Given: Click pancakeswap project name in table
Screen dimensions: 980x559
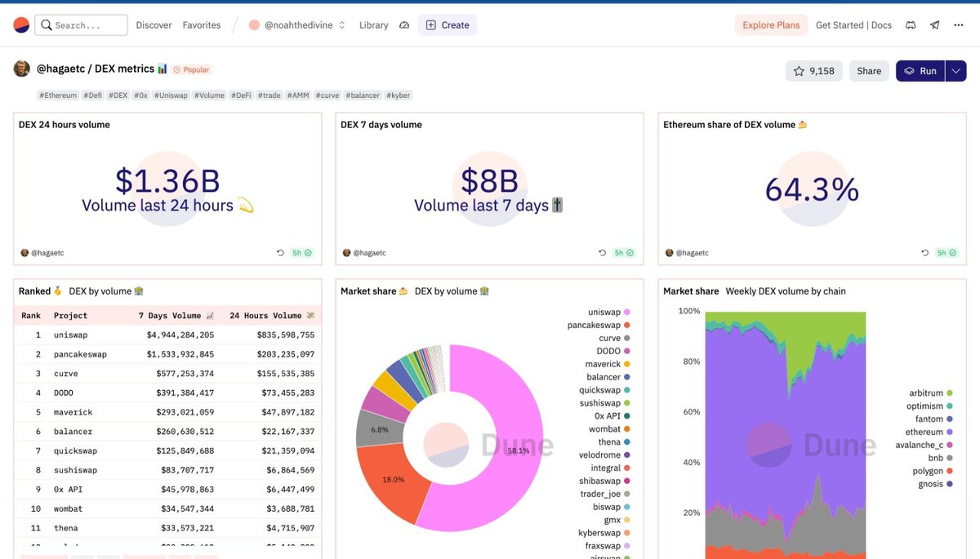Looking at the screenshot, I should 80,354.
